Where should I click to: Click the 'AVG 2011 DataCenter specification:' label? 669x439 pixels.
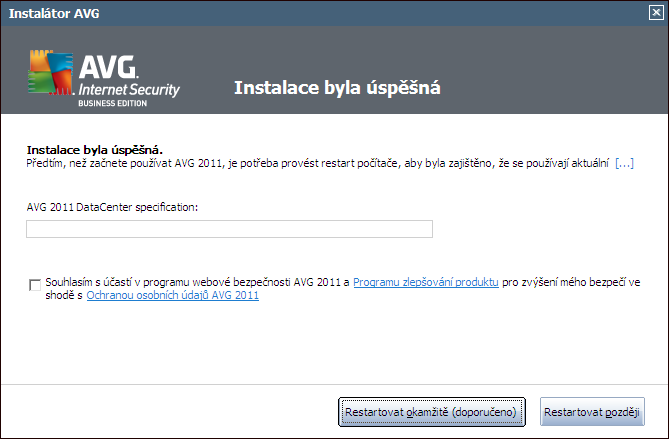tap(112, 207)
